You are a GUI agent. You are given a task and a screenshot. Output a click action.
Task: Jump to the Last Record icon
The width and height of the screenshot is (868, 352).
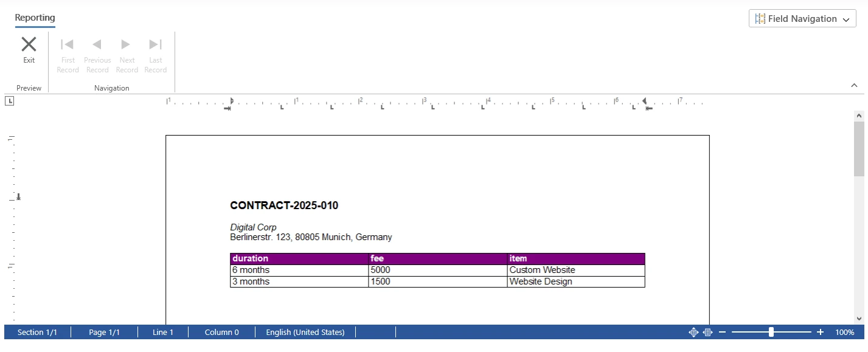click(x=156, y=43)
